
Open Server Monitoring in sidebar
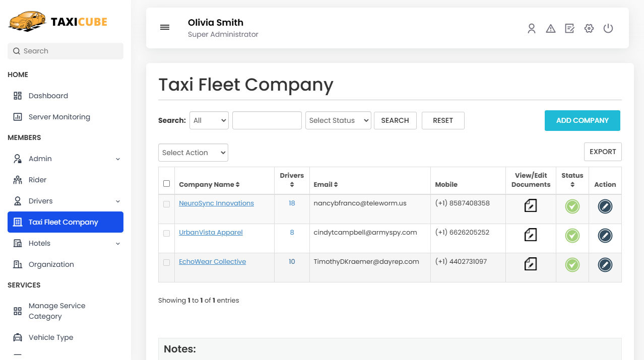point(59,117)
